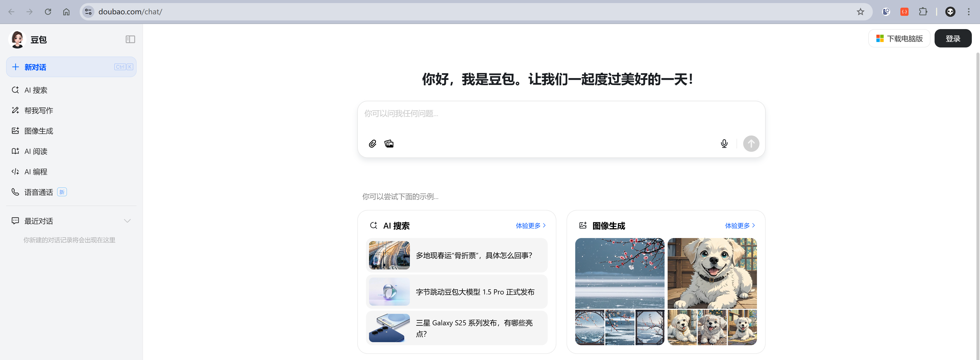Screen dimensions: 980x360
Task: Click the send arrow button
Action: [x=751, y=144]
